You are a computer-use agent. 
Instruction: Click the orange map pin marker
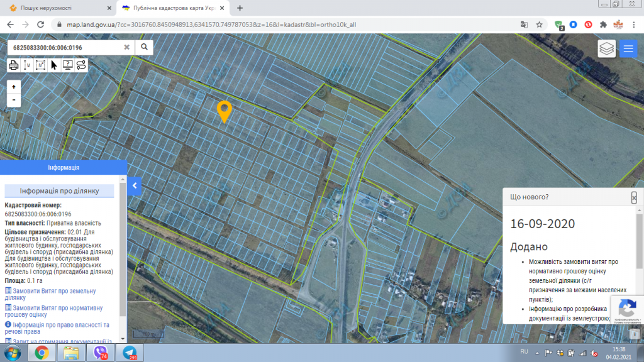[x=225, y=111]
